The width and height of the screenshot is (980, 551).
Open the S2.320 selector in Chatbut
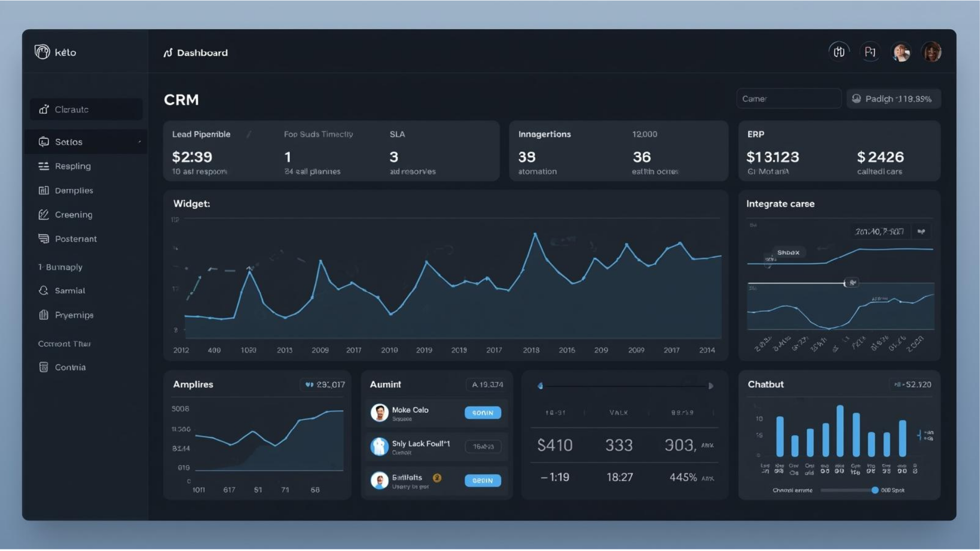913,385
